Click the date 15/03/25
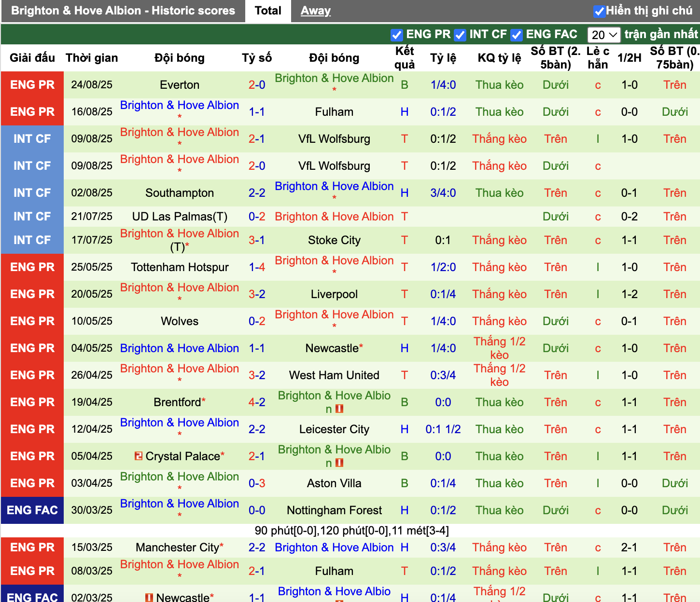The image size is (700, 602). pyautogui.click(x=92, y=547)
